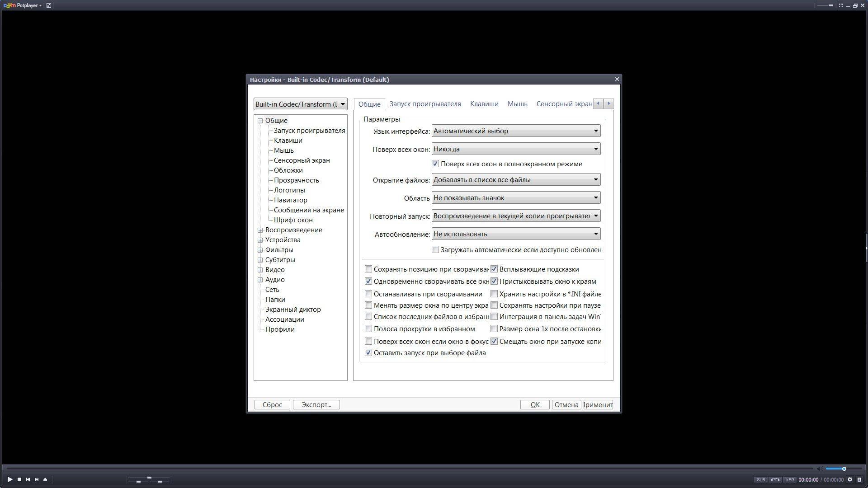Click the Сброс button

tap(272, 405)
